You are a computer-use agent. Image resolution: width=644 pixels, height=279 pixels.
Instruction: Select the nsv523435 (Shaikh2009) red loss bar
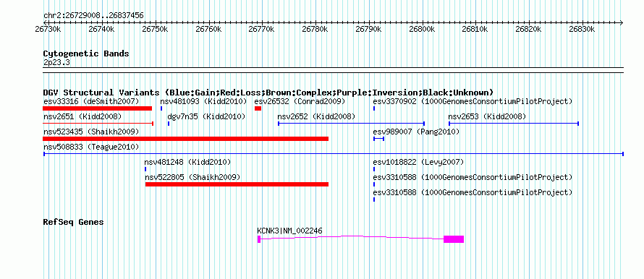point(186,139)
